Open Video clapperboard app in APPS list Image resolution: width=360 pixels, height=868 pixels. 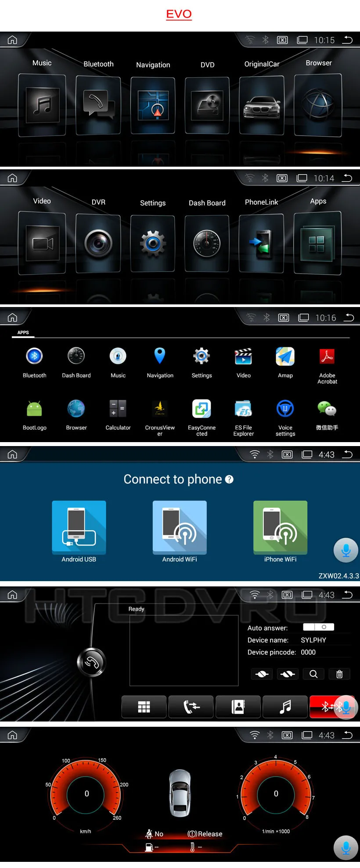coord(244,362)
